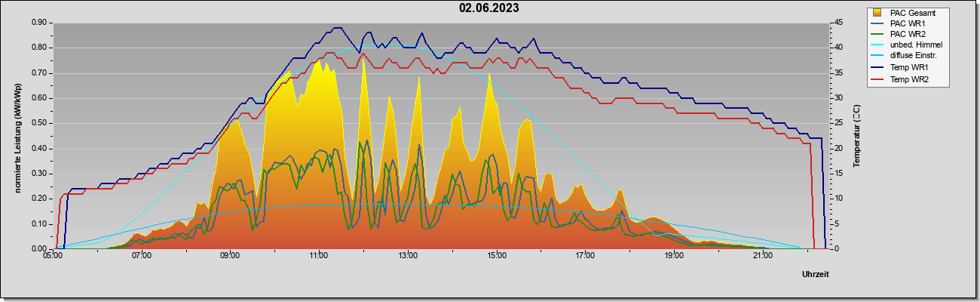The image size is (980, 302).
Task: Select the Temp WR2 legend entry
Action: (x=901, y=79)
